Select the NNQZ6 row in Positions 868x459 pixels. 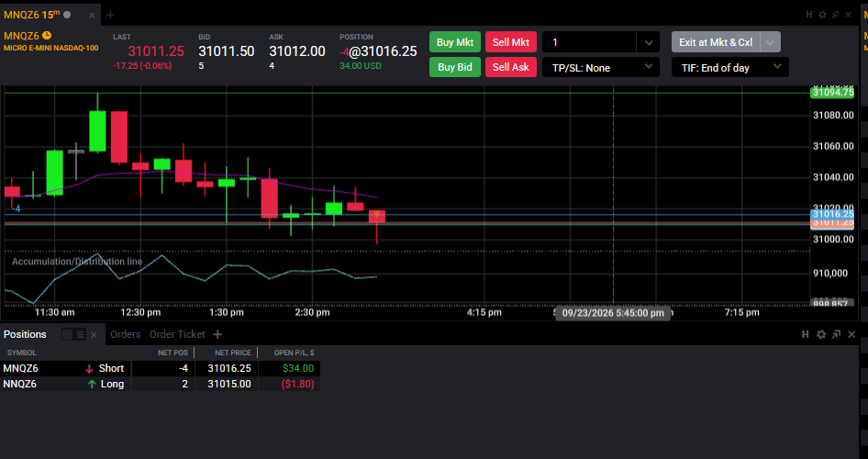tap(160, 384)
